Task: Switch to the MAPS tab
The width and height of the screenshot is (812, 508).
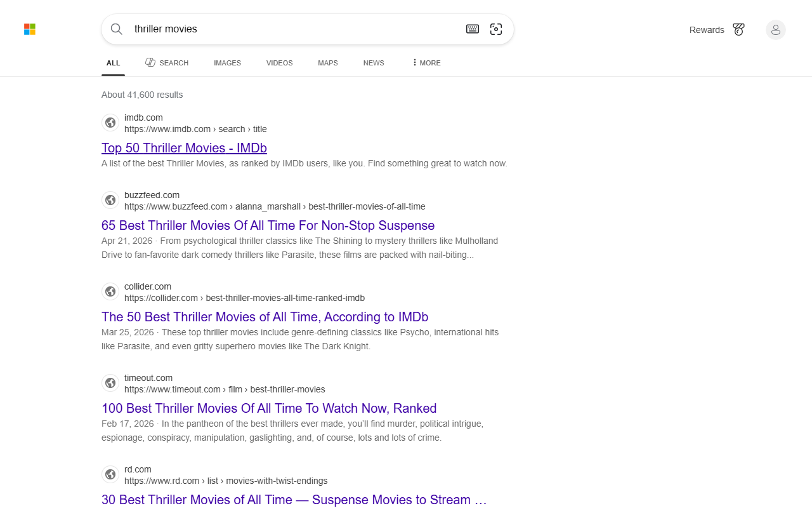Action: [x=328, y=63]
